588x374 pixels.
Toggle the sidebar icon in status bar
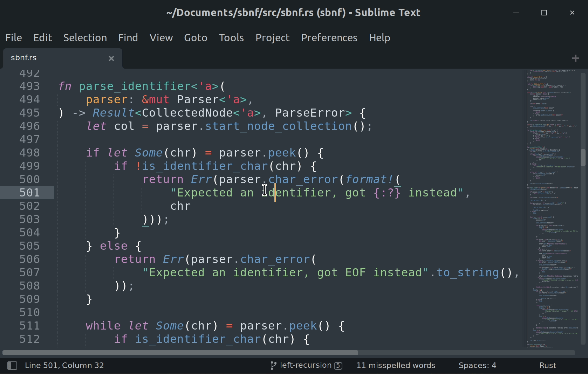pyautogui.click(x=12, y=366)
